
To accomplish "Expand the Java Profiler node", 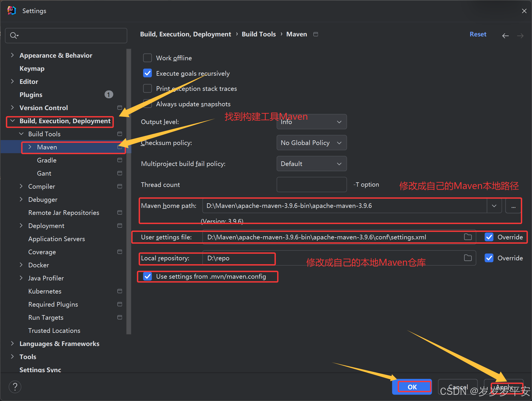I will (x=21, y=278).
